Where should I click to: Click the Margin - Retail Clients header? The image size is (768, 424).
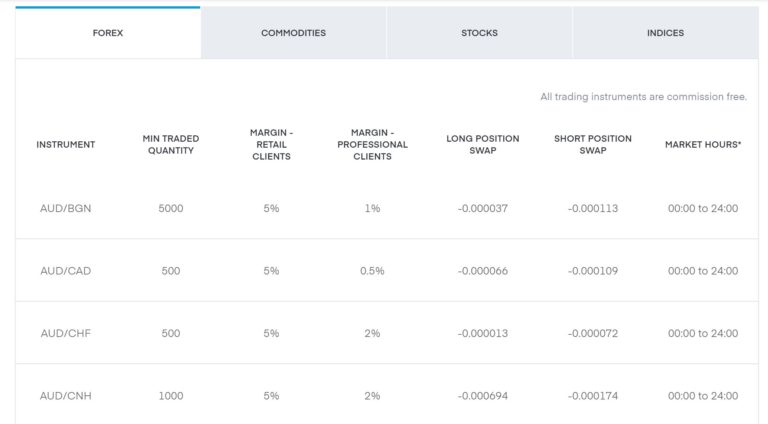point(271,144)
